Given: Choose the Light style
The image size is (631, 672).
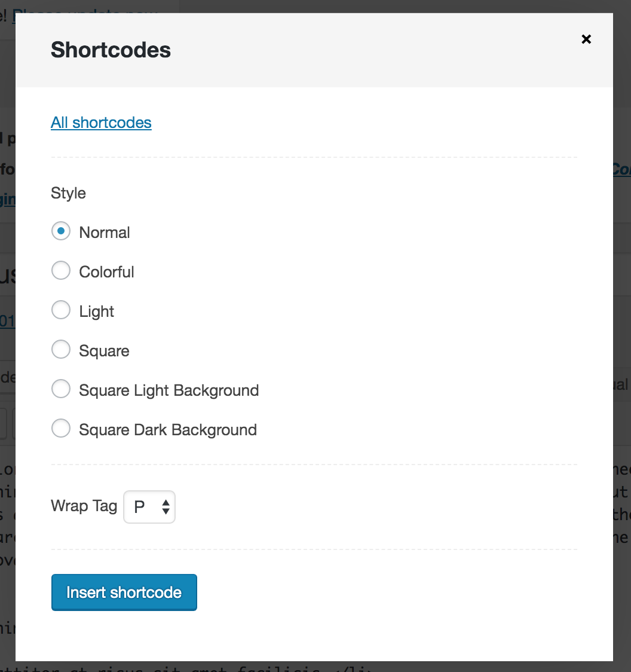Looking at the screenshot, I should pos(60,310).
